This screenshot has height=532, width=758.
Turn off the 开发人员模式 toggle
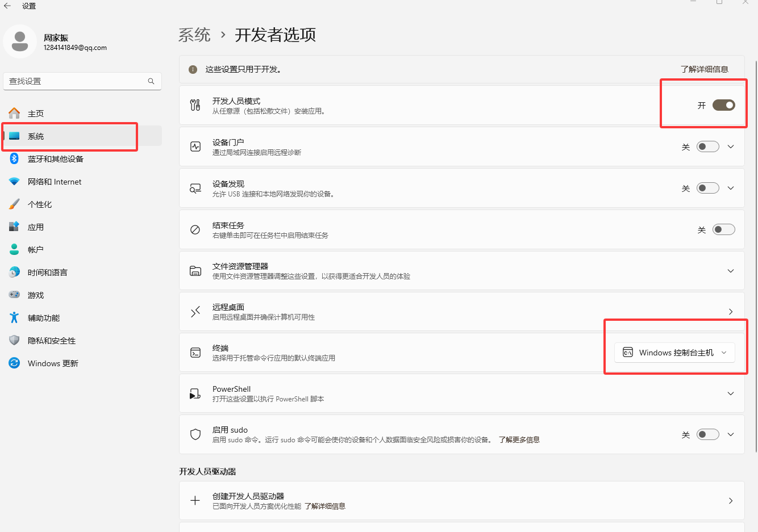[723, 105]
